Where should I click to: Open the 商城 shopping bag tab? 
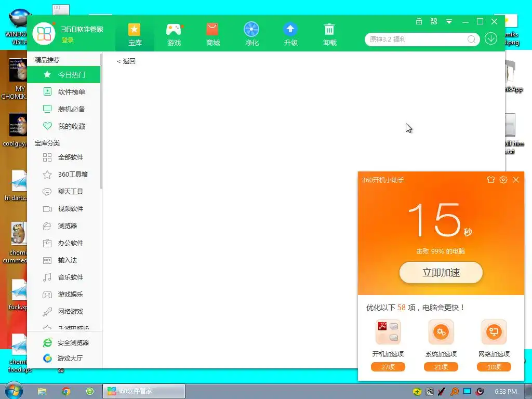[212, 35]
